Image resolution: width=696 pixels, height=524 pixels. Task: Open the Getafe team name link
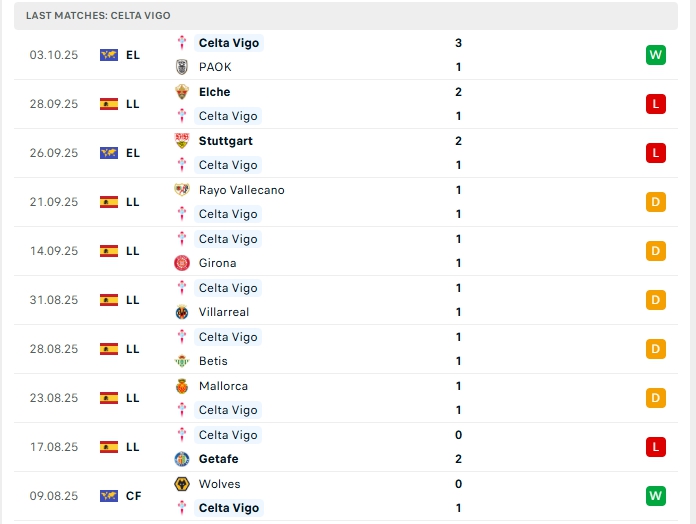tap(219, 459)
